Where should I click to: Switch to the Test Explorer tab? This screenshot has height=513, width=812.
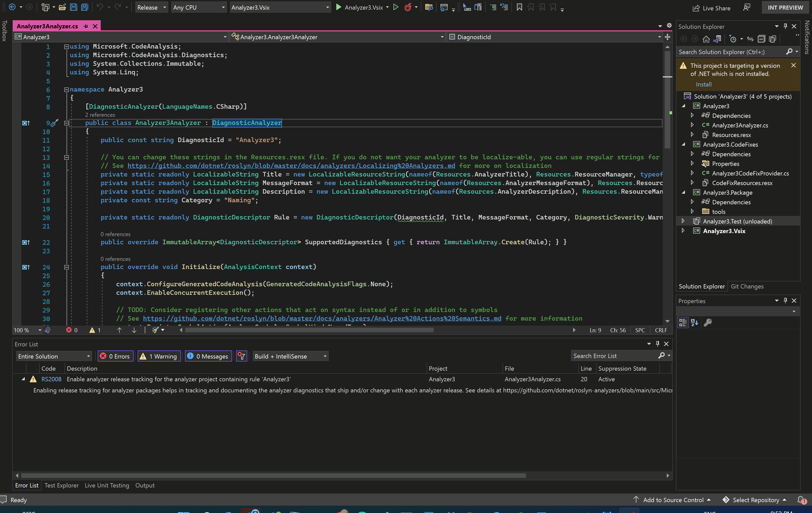point(61,485)
